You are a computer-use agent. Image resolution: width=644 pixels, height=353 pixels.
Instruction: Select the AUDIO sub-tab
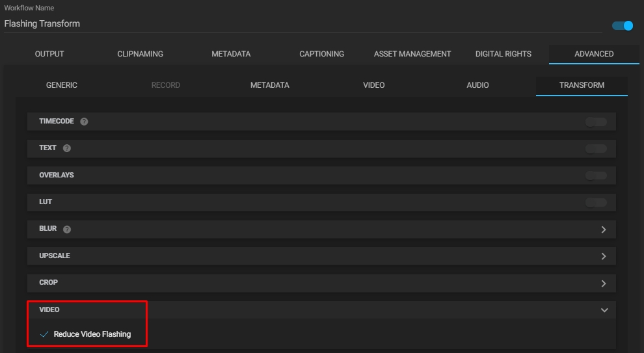(477, 85)
